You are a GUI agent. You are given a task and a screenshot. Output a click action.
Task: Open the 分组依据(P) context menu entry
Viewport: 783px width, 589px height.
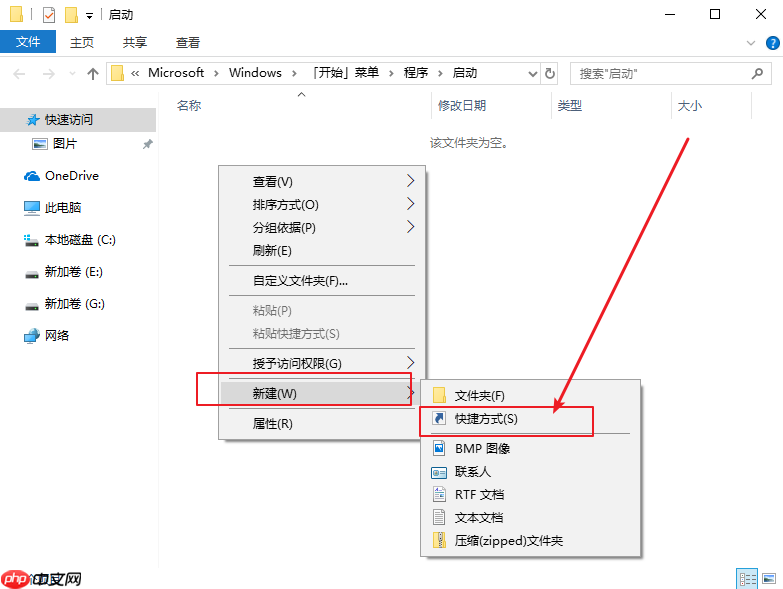(x=322, y=227)
